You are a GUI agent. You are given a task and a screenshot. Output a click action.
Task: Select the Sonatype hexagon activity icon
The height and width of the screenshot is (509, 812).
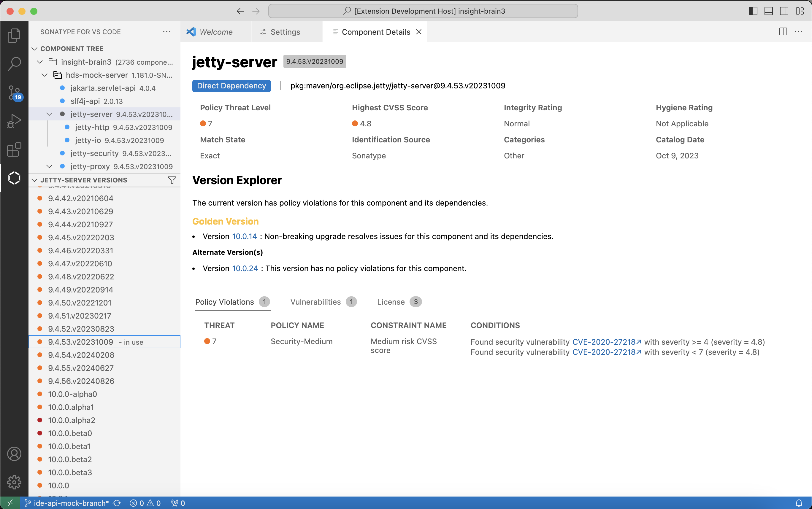tap(14, 178)
